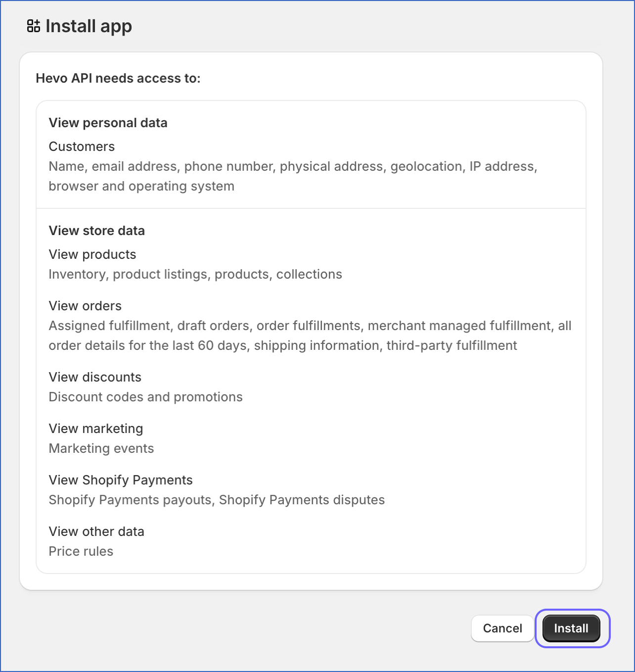635x672 pixels.
Task: Select the Discount codes and promotions text
Action: coord(145,397)
